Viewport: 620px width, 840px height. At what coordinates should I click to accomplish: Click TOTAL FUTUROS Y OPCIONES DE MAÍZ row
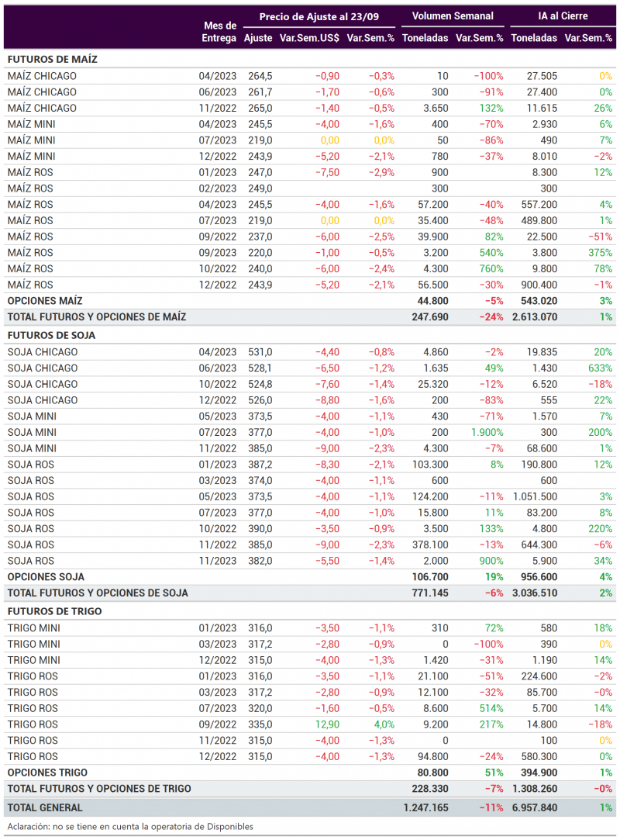coord(310,316)
